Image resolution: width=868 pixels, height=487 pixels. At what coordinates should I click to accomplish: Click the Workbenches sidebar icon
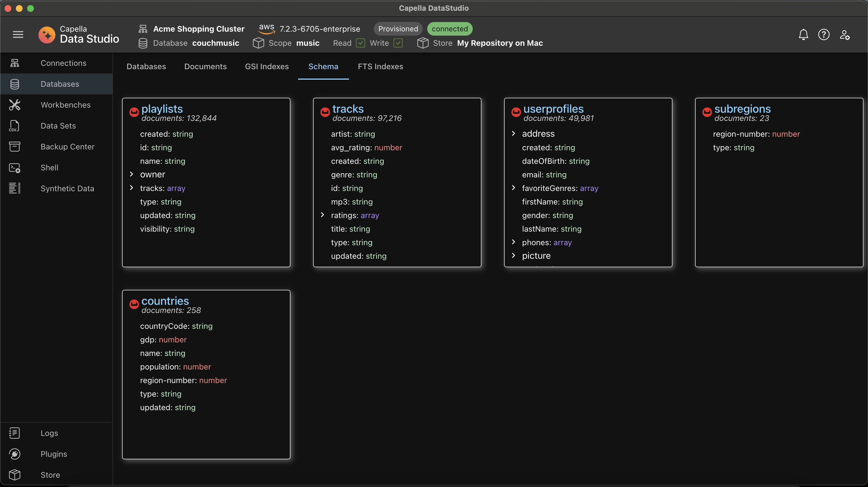click(14, 104)
